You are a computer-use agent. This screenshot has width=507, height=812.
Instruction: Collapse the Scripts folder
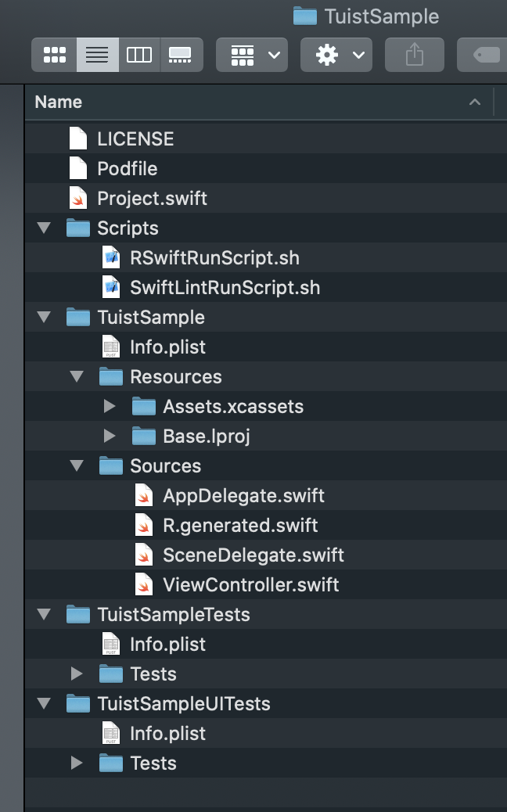click(43, 228)
